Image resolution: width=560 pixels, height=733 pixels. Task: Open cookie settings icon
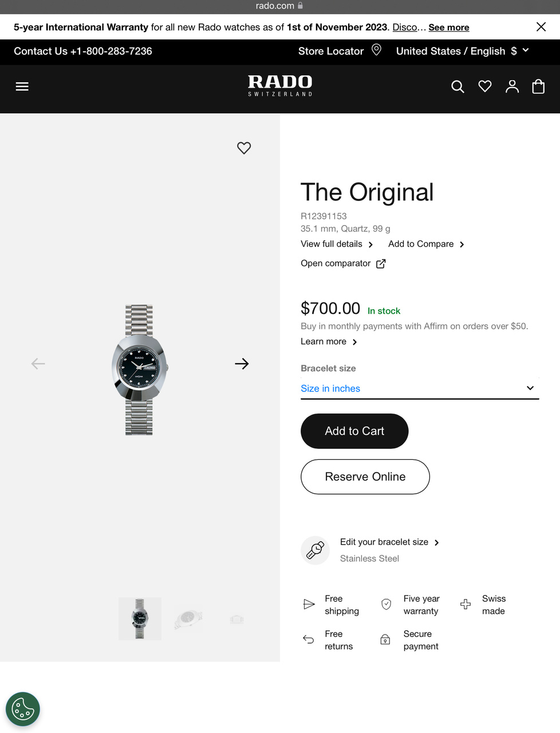tap(23, 710)
